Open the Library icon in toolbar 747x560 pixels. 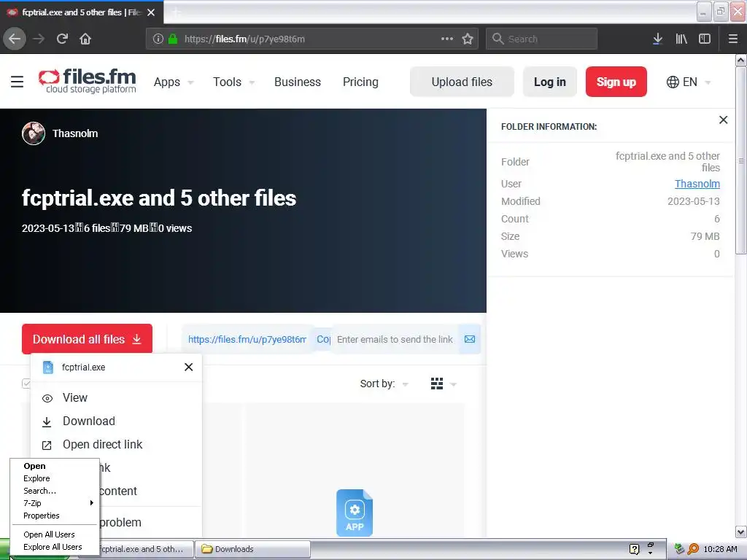tap(681, 39)
